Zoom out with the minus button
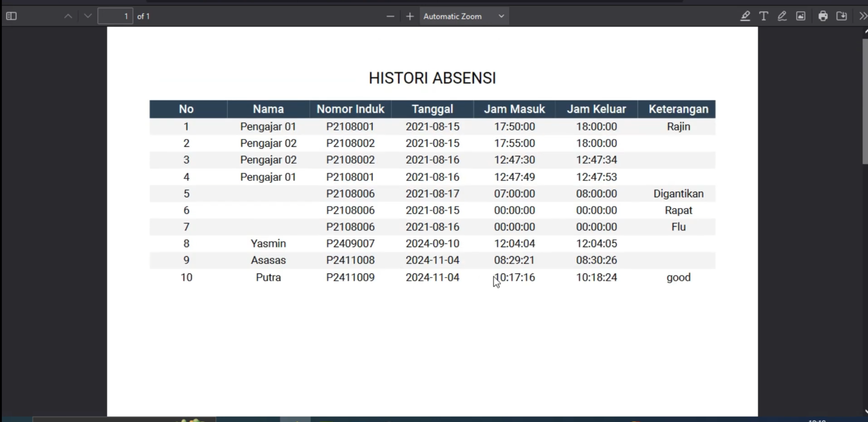 point(390,16)
